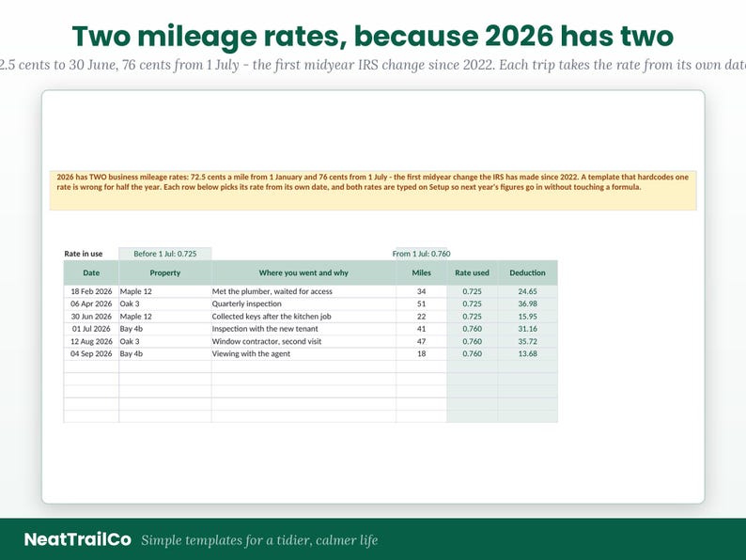The width and height of the screenshot is (746, 560).
Task: Click rate 0.760 in the 12 Aug row
Action: coord(472,341)
